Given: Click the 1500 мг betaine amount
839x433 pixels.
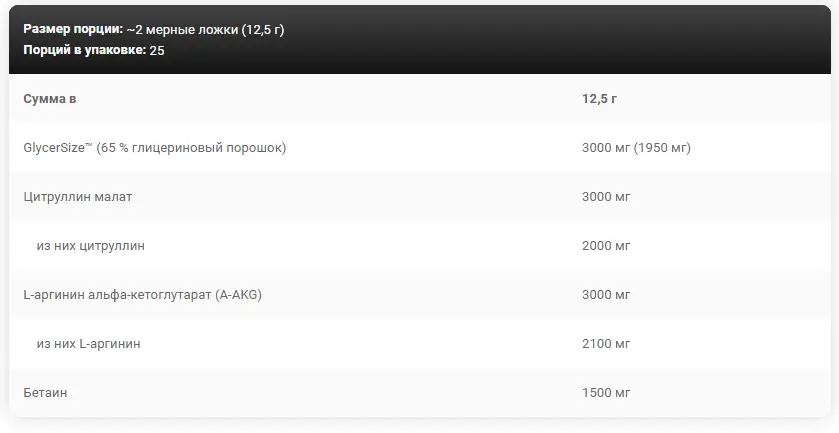Looking at the screenshot, I should click(x=605, y=393).
